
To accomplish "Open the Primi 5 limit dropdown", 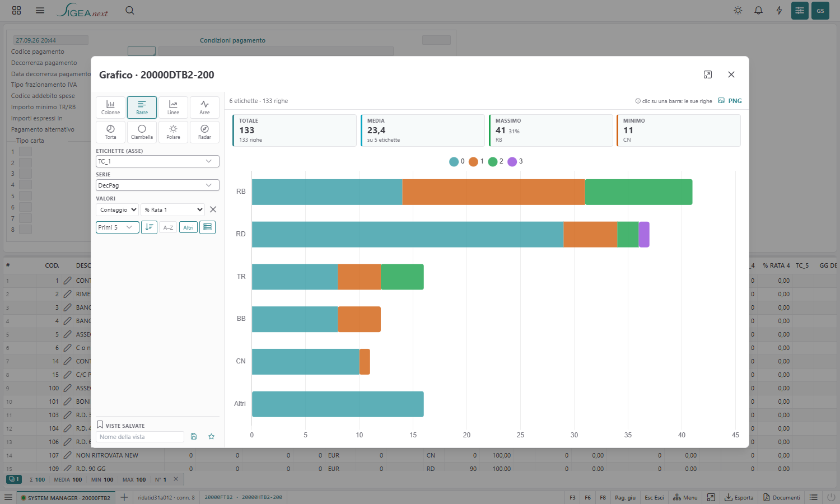I will click(117, 227).
